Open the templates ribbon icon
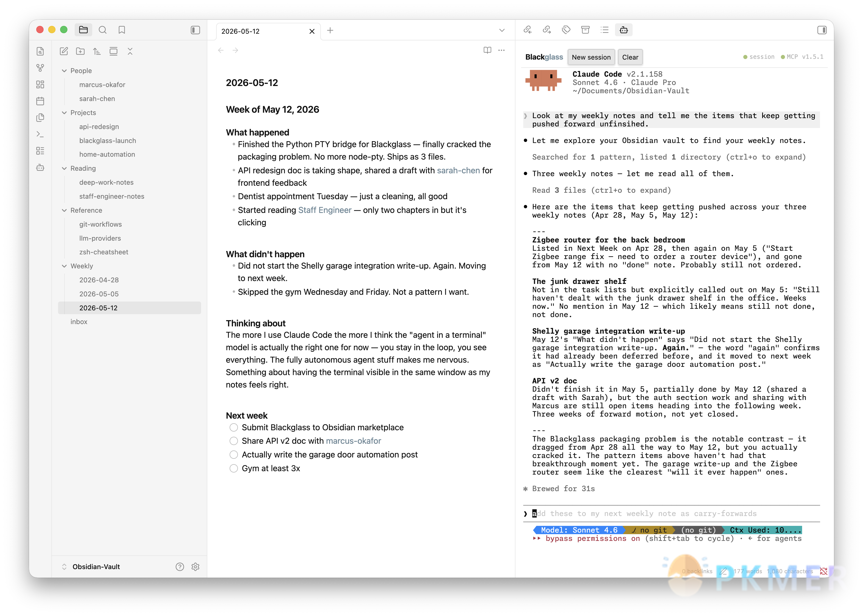863x616 pixels. pyautogui.click(x=40, y=118)
